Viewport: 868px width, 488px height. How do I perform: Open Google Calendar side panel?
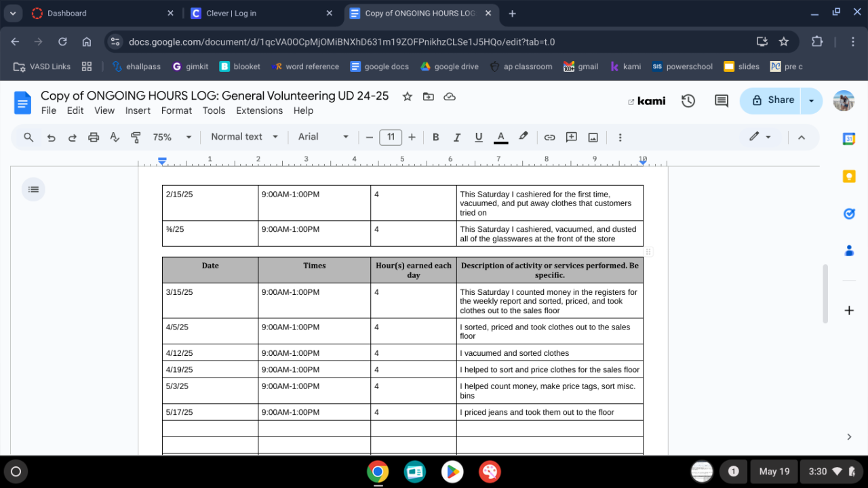(x=848, y=138)
